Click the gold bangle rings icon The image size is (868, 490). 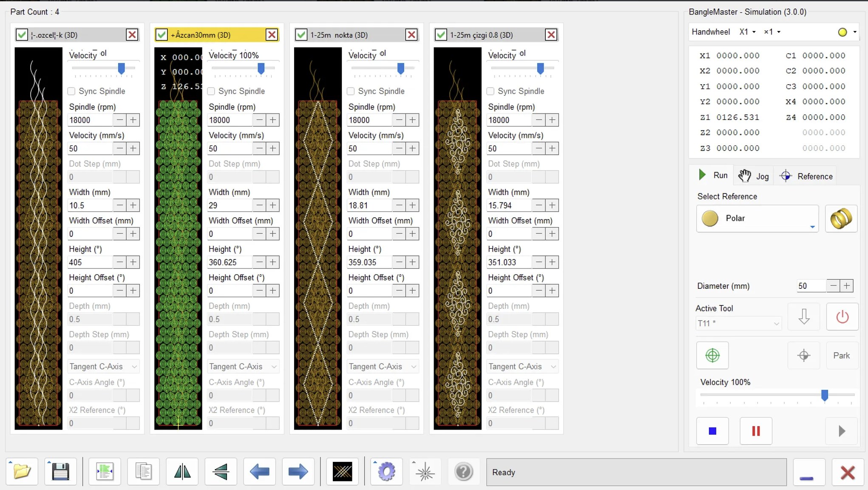[x=841, y=219]
